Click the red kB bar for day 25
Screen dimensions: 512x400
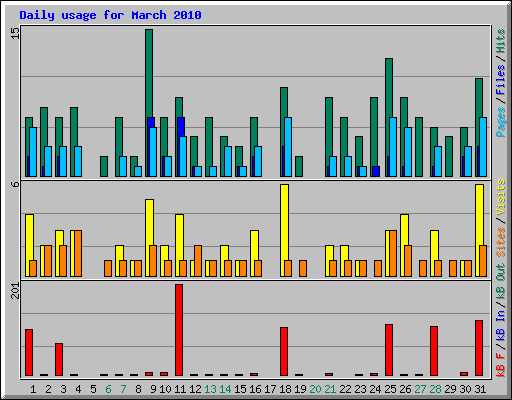pos(389,350)
